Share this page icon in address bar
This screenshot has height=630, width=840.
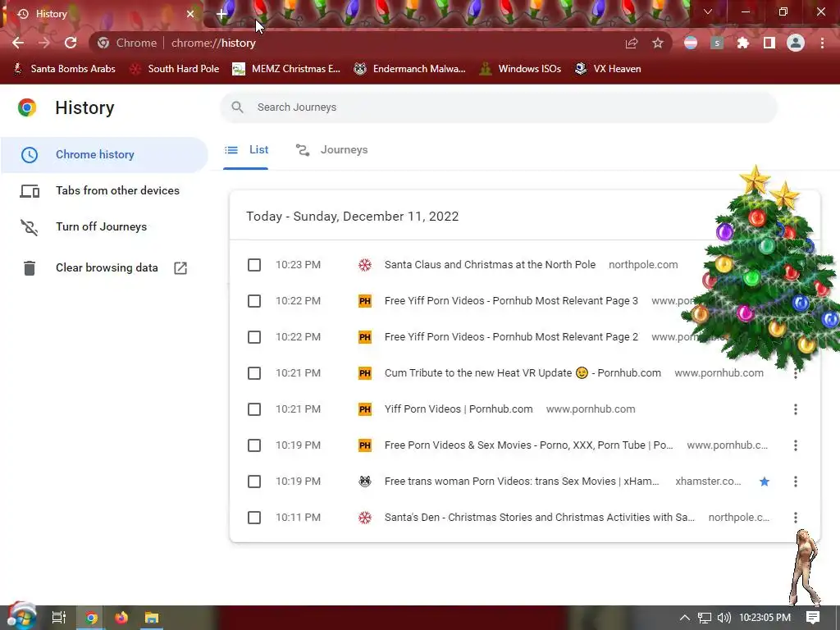pyautogui.click(x=632, y=43)
